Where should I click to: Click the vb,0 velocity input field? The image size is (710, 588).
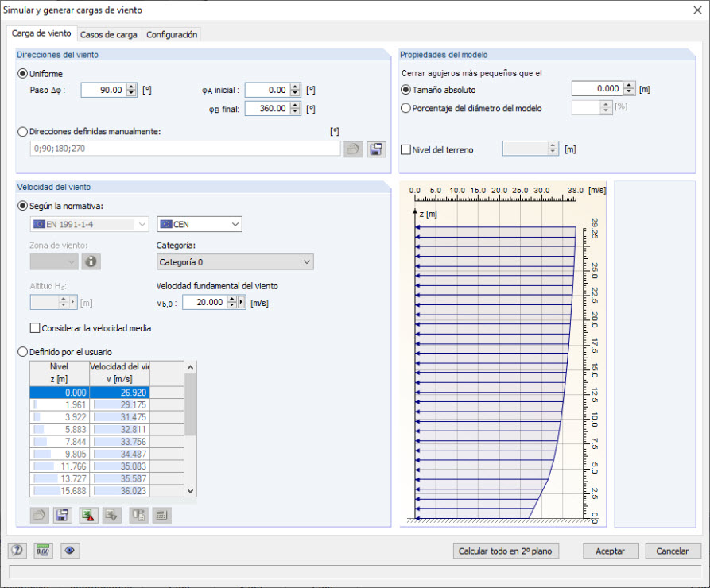204,302
